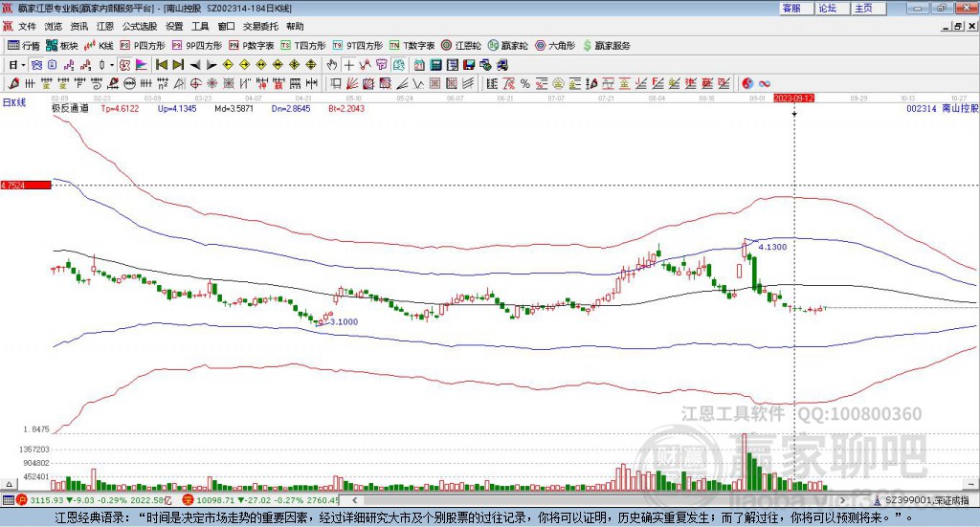Open the 赢家轮 wheel tool

click(x=508, y=46)
